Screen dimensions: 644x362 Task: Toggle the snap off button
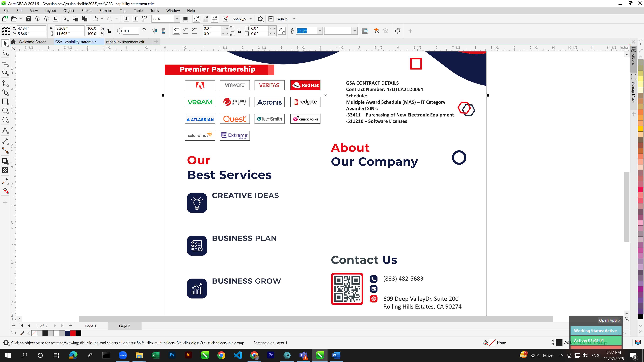point(225,19)
